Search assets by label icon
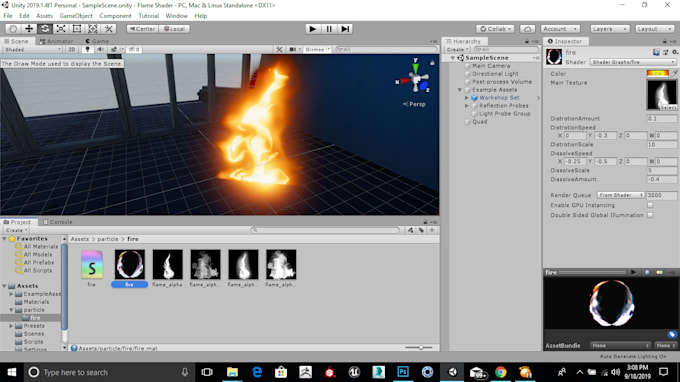Screen dimensions: 680x382 421,230
